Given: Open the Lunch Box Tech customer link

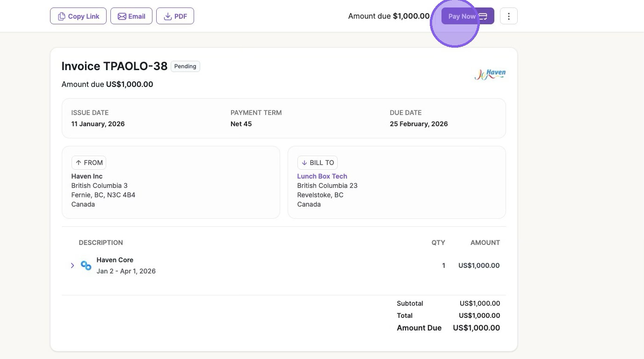Looking at the screenshot, I should coord(322,176).
